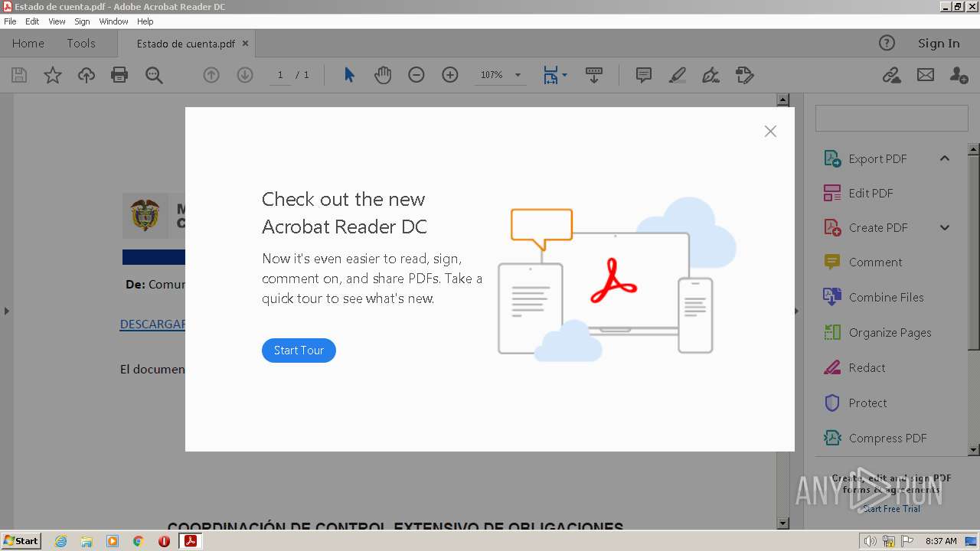
Task: Print the document with printer icon
Action: click(x=119, y=75)
